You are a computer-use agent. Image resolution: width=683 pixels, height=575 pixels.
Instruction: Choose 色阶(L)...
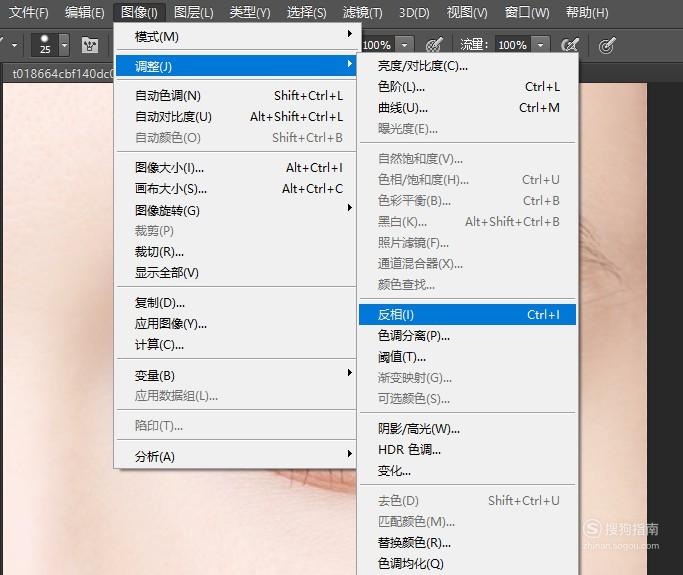point(467,87)
